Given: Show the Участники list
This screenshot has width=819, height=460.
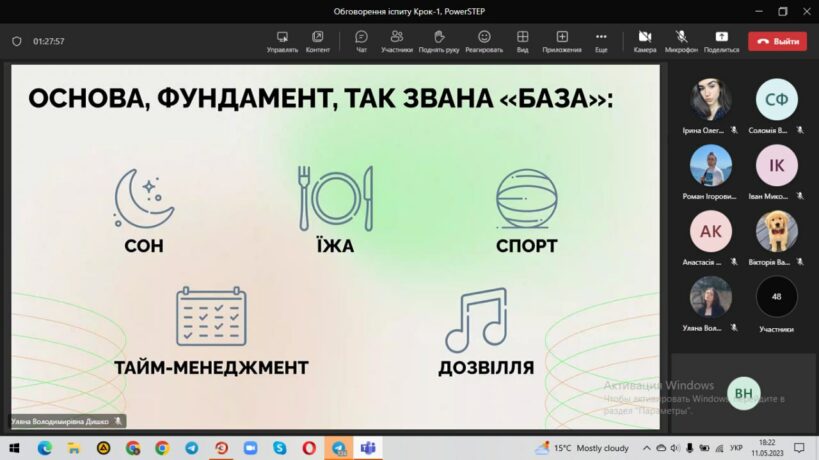Looking at the screenshot, I should pos(397,40).
